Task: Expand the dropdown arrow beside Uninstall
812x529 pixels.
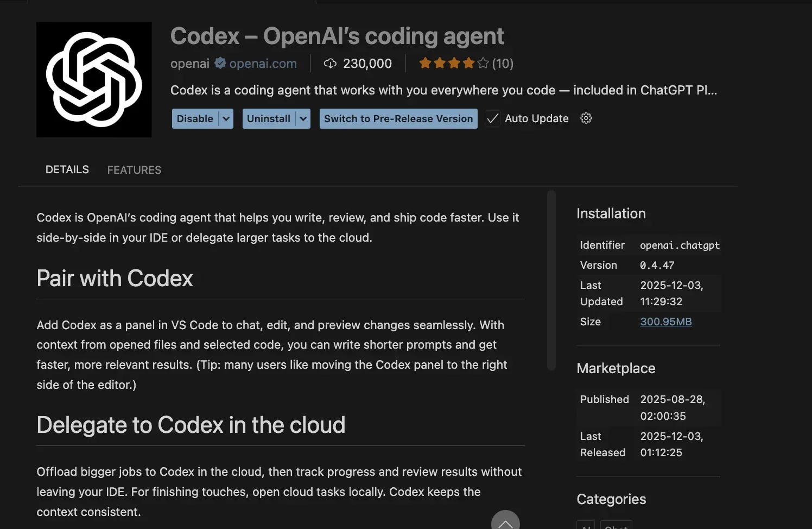Action: pyautogui.click(x=303, y=119)
